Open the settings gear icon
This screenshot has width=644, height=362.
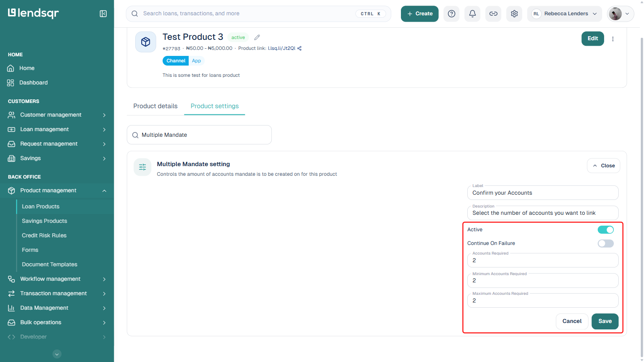point(514,14)
